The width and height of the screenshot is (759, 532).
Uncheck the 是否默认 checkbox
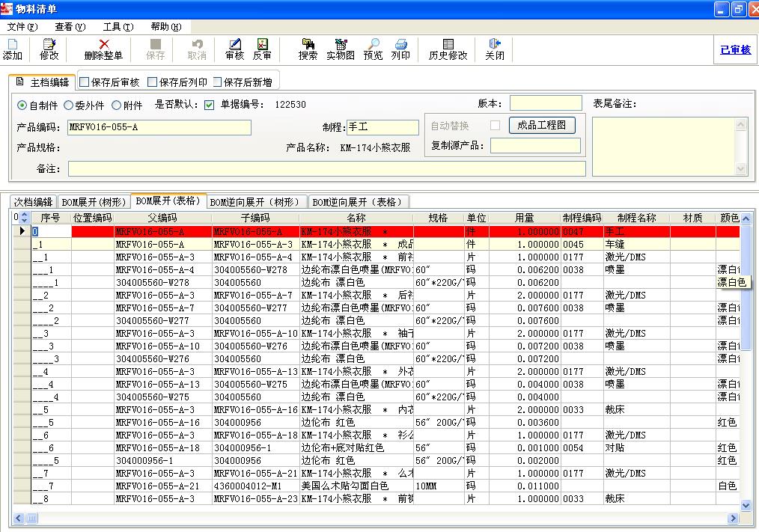(209, 105)
